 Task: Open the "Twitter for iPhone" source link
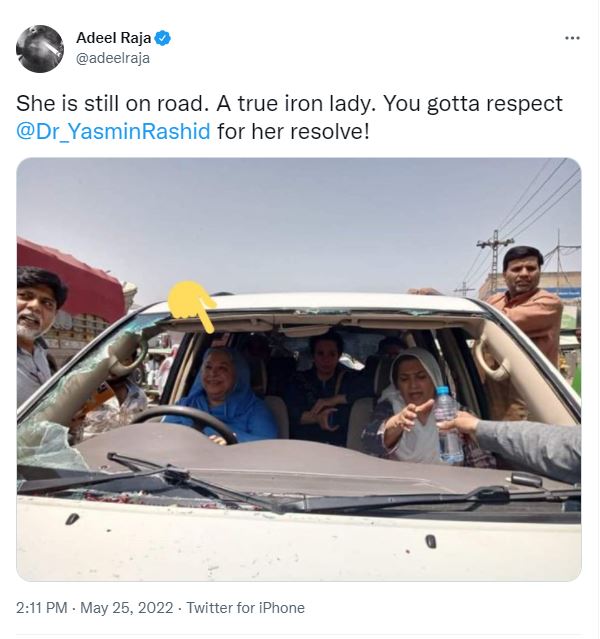(x=245, y=608)
